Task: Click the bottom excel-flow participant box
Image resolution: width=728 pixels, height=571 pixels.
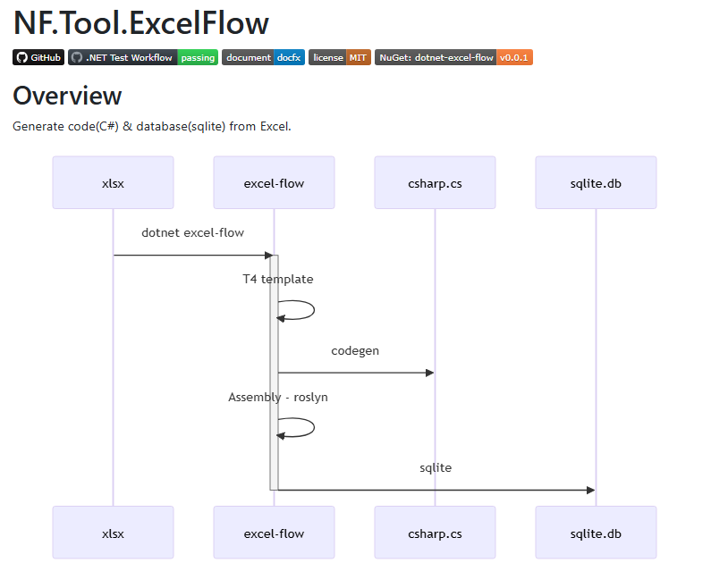Action: (274, 533)
